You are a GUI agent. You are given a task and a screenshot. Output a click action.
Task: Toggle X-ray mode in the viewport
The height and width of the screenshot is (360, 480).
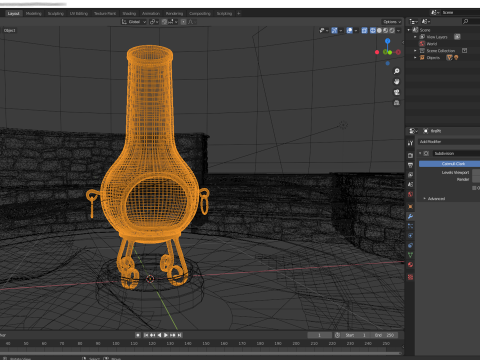click(364, 30)
